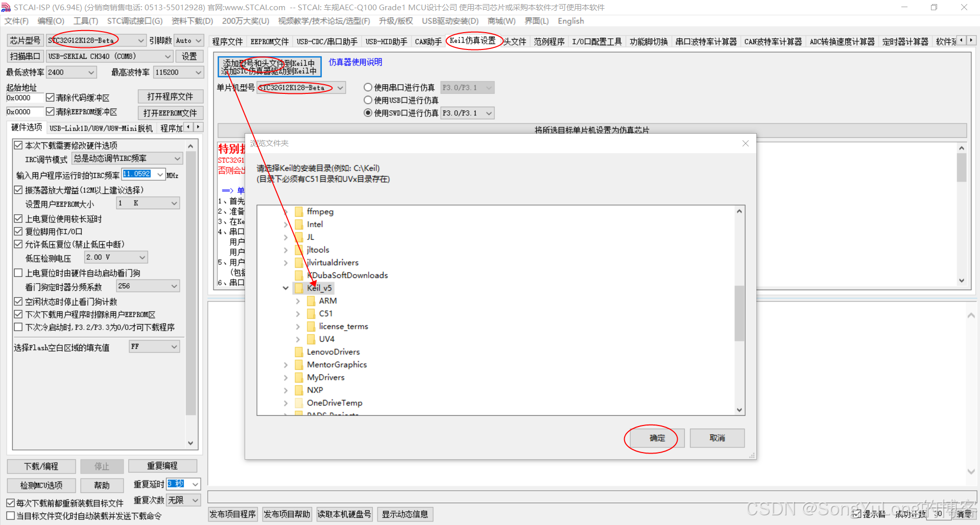Open the 工具(T) menu

click(85, 21)
